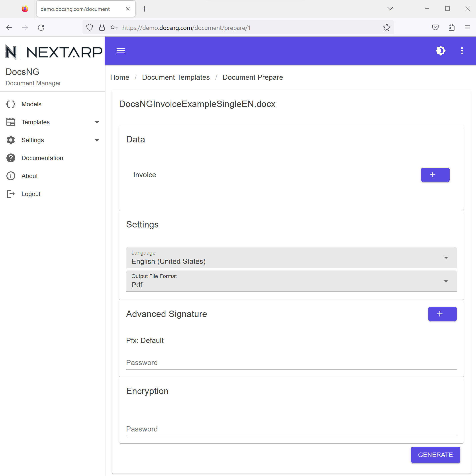476x476 pixels.
Task: Expand the Settings sidebar submenu arrow
Action: point(97,140)
